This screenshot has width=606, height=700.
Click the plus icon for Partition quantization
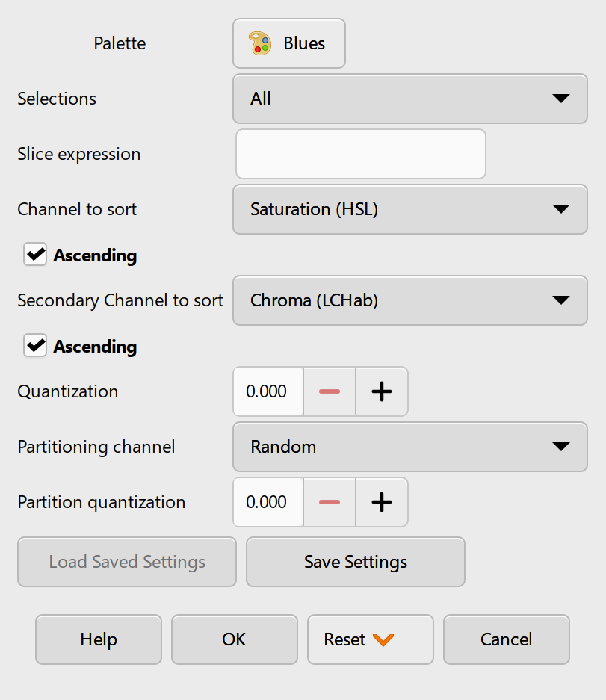point(381,502)
